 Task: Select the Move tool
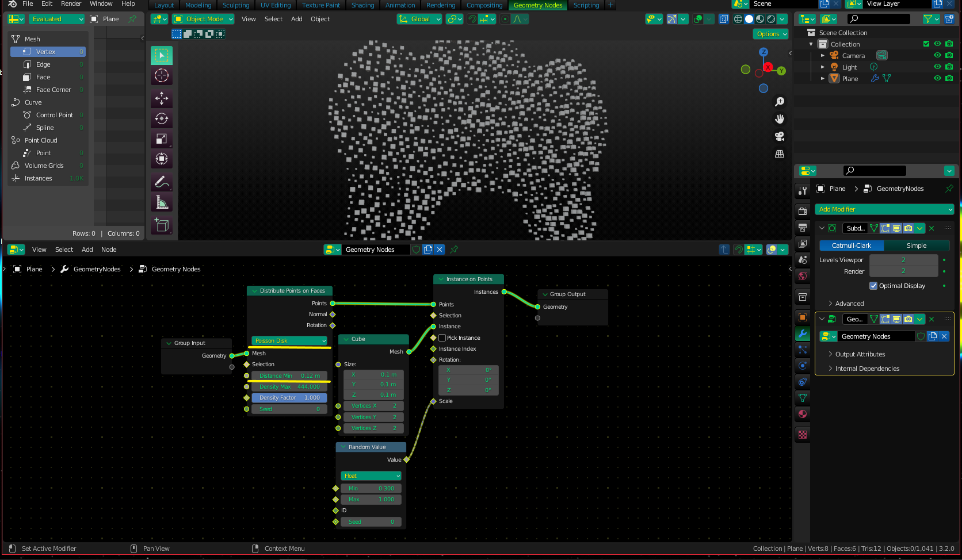pos(162,98)
